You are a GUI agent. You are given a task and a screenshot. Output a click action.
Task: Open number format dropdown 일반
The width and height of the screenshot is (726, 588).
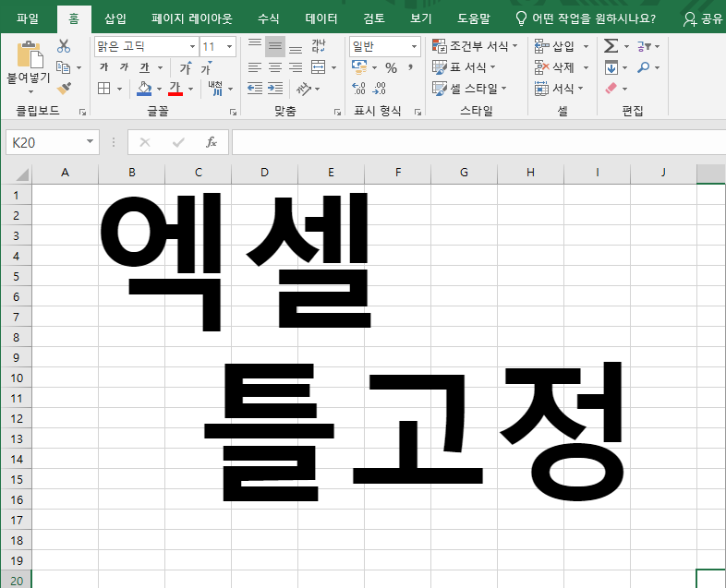coord(414,46)
